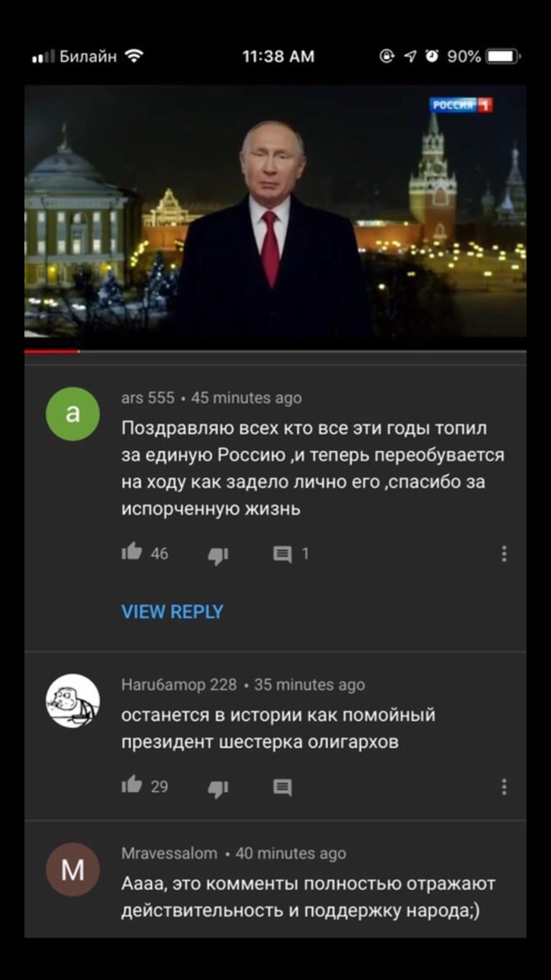Open replies icon on ars 555 comment
Viewport: 551px width, 980px height.
282,554
